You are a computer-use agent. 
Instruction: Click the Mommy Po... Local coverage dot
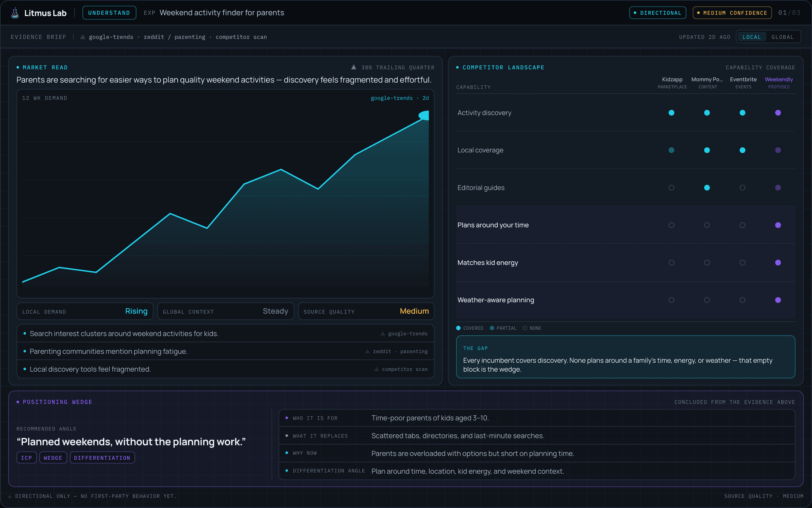point(707,150)
